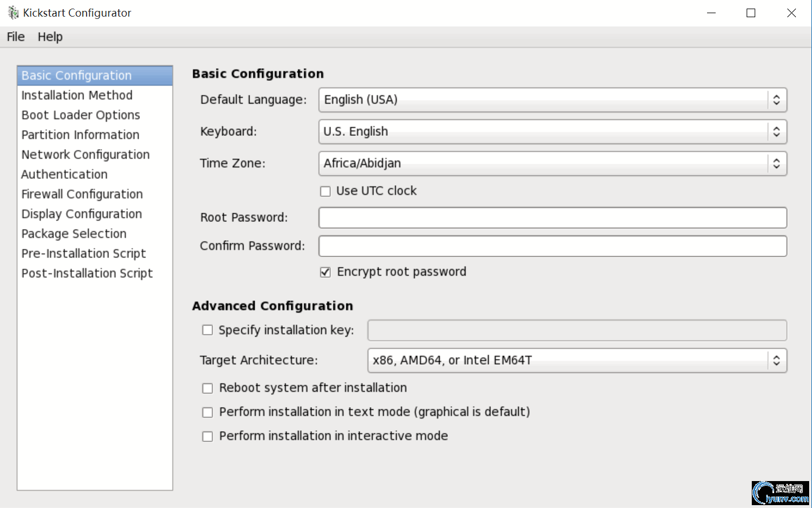Click the Root Password input field
This screenshot has height=508, width=812.
[552, 218]
